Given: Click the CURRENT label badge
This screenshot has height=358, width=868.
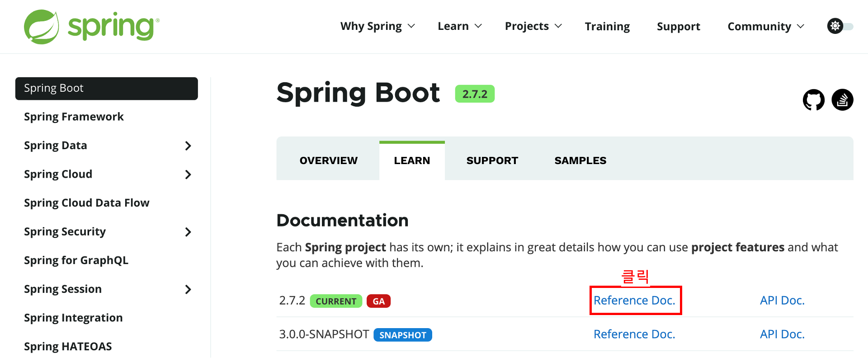Looking at the screenshot, I should coord(336,301).
